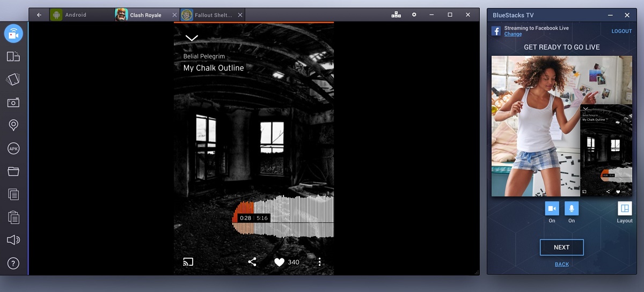Viewport: 644px width, 292px height.
Task: Like the track with the heart icon
Action: click(x=279, y=262)
